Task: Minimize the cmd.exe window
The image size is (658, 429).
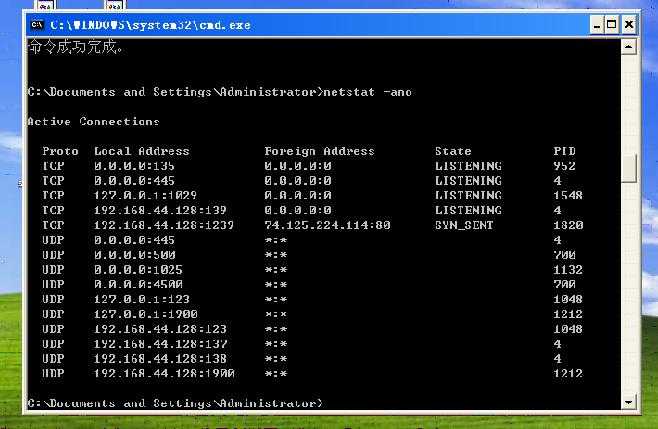Action: (x=596, y=25)
